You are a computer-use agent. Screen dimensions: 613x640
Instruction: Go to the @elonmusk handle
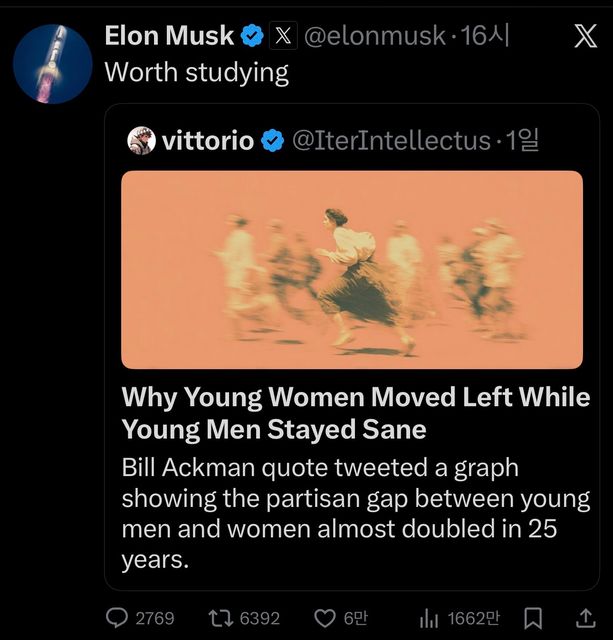point(375,37)
